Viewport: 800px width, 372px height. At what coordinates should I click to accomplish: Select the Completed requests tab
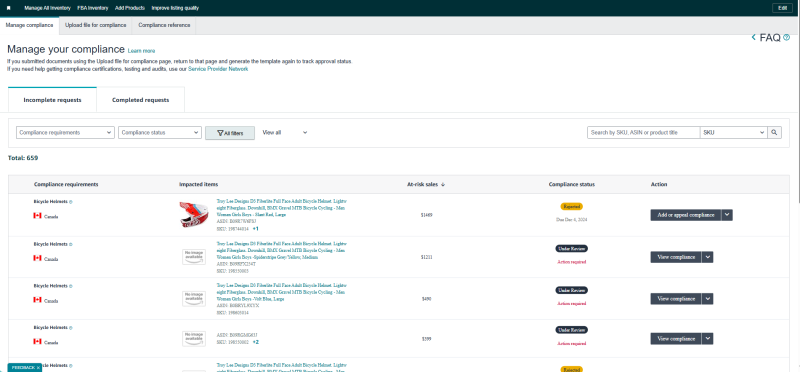pos(140,100)
